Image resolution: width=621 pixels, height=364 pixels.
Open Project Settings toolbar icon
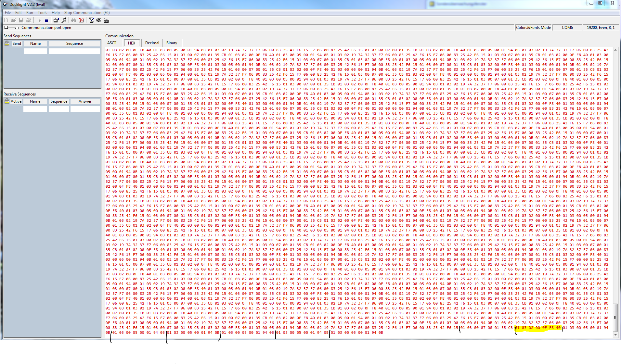56,20
